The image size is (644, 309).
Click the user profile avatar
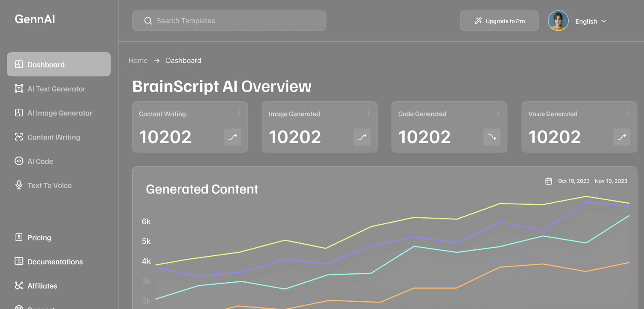(x=558, y=21)
